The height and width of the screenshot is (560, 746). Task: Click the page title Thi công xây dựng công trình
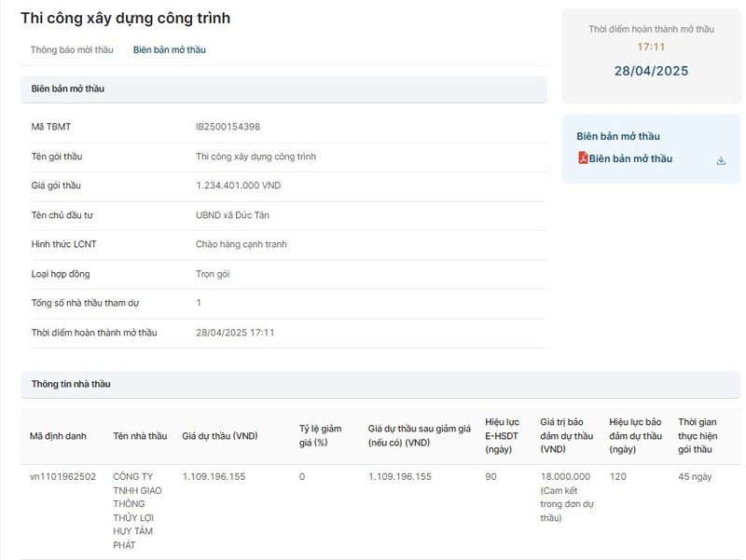click(126, 18)
